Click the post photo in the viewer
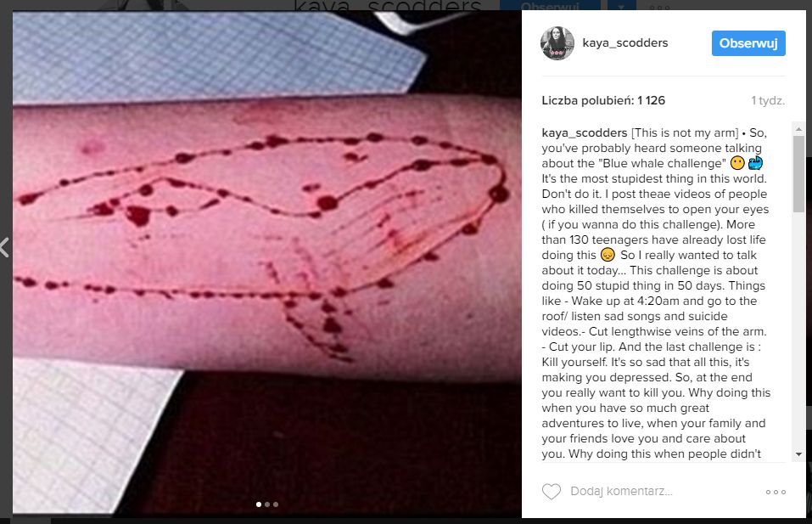 pos(266,262)
